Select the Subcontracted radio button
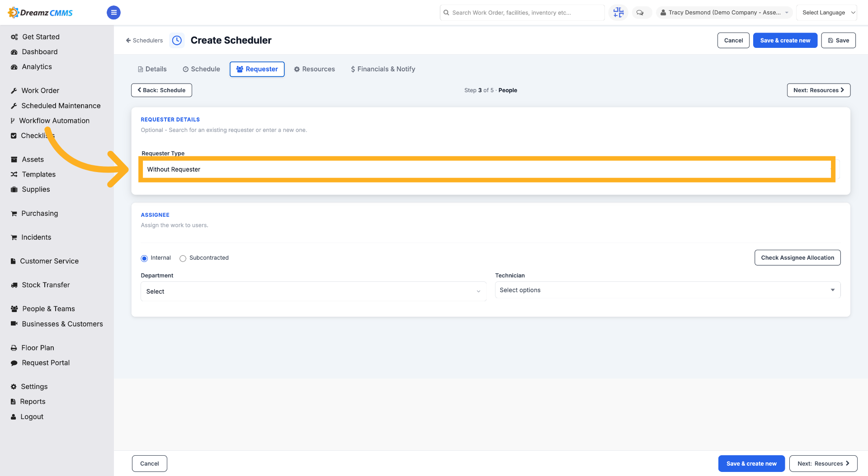This screenshot has height=476, width=868. (183, 258)
